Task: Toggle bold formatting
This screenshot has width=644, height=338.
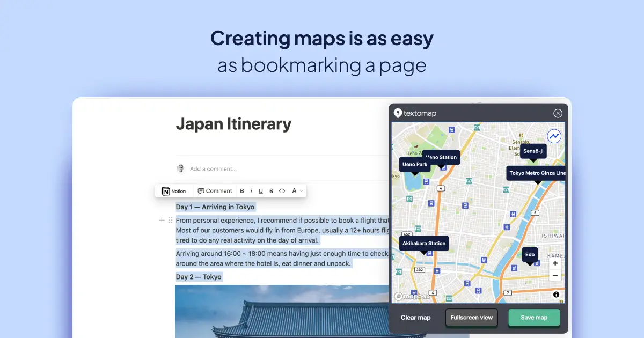Action: (x=242, y=191)
